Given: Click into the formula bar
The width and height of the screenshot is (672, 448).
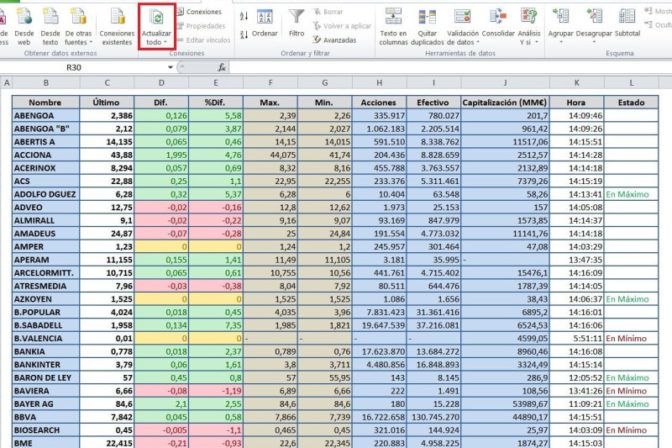Looking at the screenshot, I should tap(450, 67).
